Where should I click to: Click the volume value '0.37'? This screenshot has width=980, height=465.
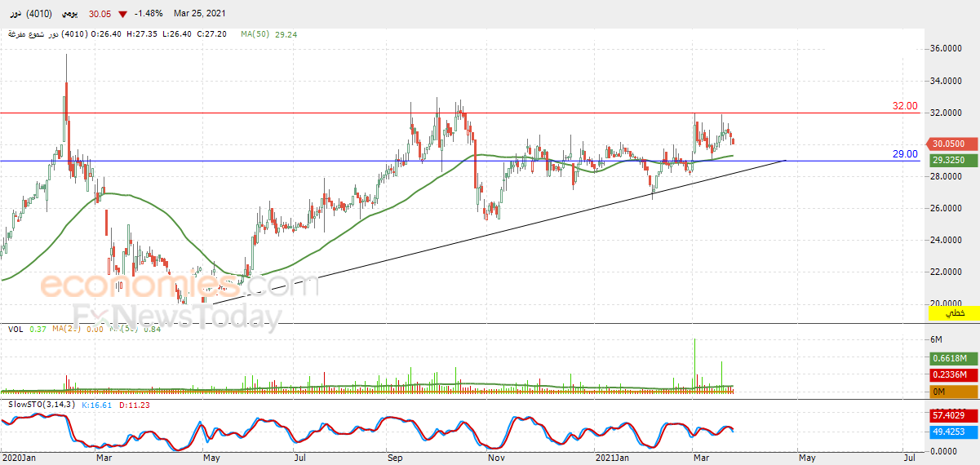(x=38, y=329)
